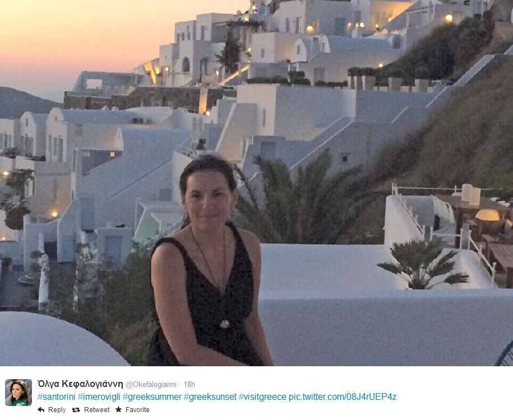Image resolution: width=513 pixels, height=420 pixels.
Task: Follow the #greeksummer hashtag link
Action: 152,397
